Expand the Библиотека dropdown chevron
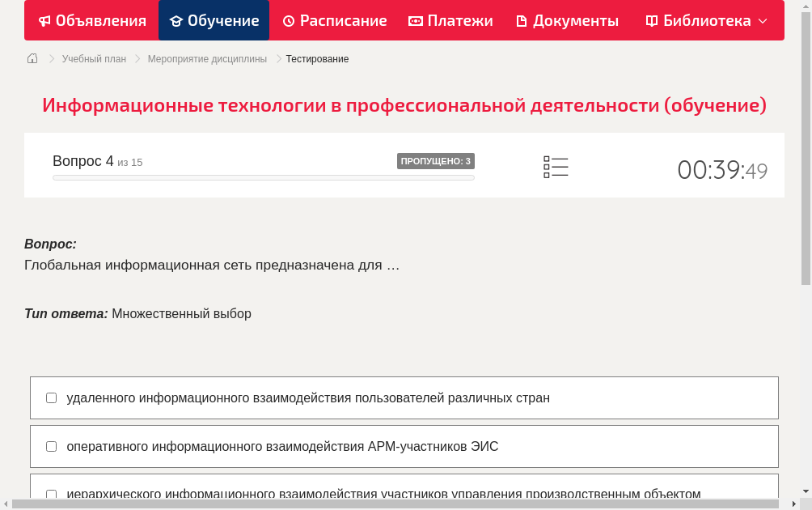Image resolution: width=812 pixels, height=510 pixels. pyautogui.click(x=764, y=21)
